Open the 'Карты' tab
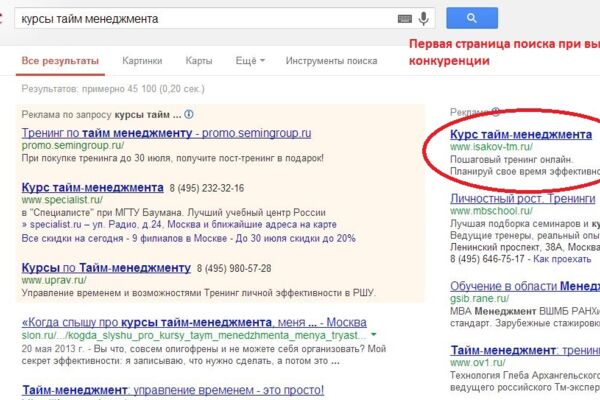Viewport: 600px width, 400px height. [199, 61]
